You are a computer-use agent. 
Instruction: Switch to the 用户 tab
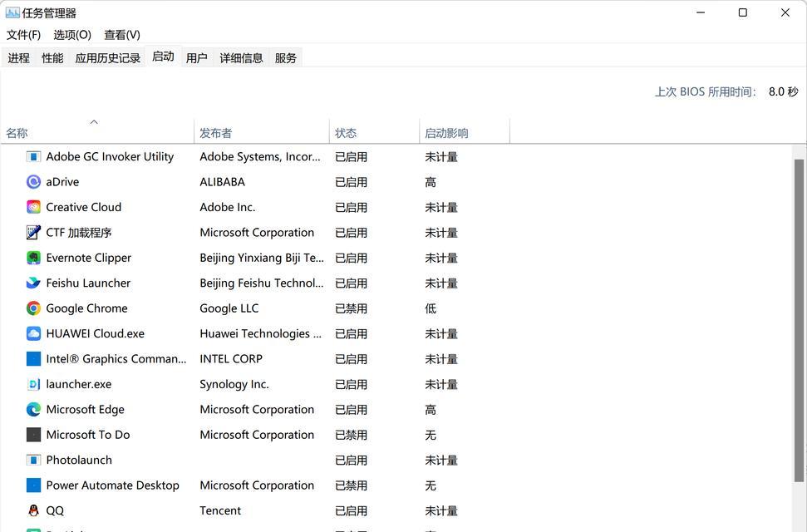coord(197,58)
